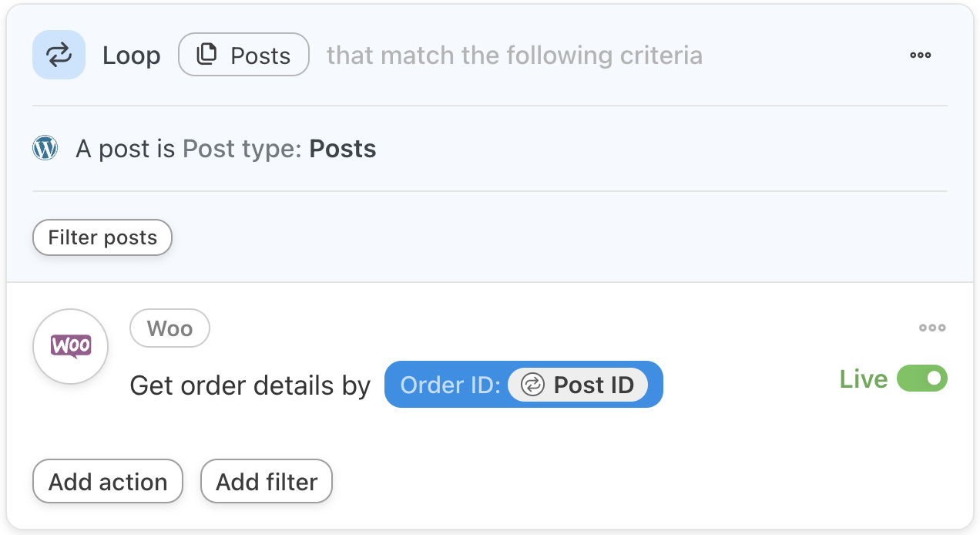Click the blue Loop arrows icon
The height and width of the screenshot is (535, 980).
59,55
